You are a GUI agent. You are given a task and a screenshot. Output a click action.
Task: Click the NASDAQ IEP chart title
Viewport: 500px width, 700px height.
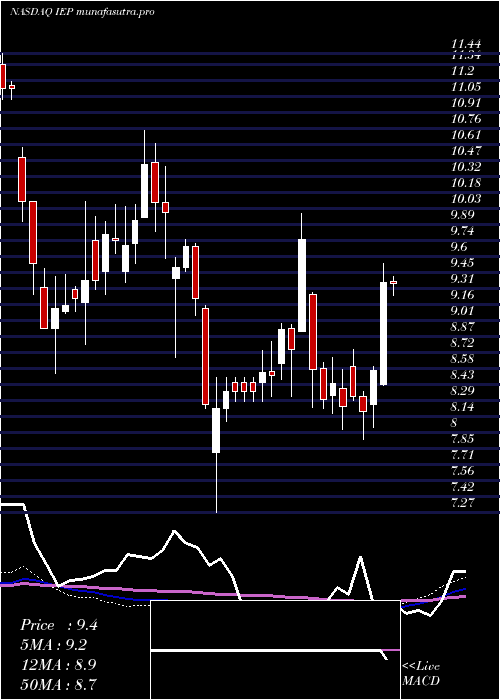82,12
